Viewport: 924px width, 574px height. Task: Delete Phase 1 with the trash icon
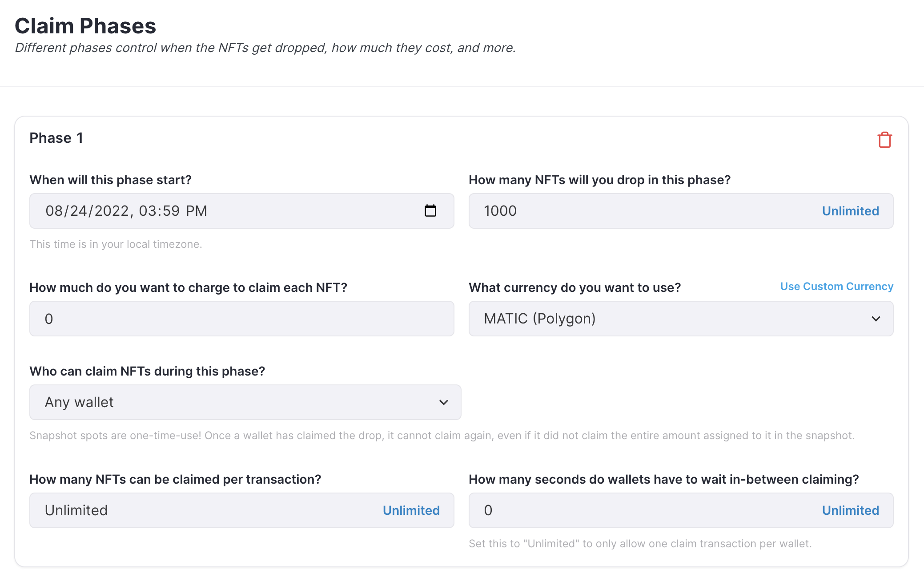coord(884,140)
